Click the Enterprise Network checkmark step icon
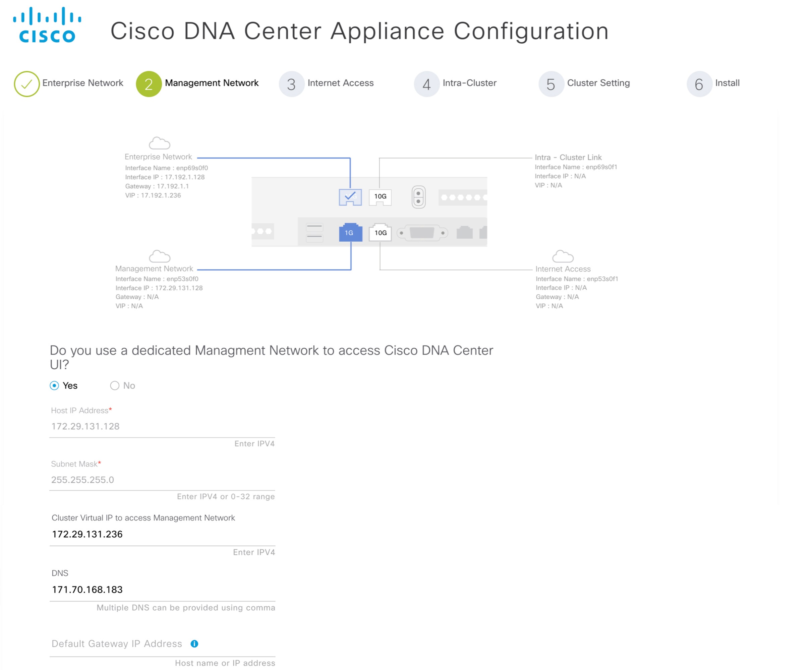 click(x=26, y=84)
